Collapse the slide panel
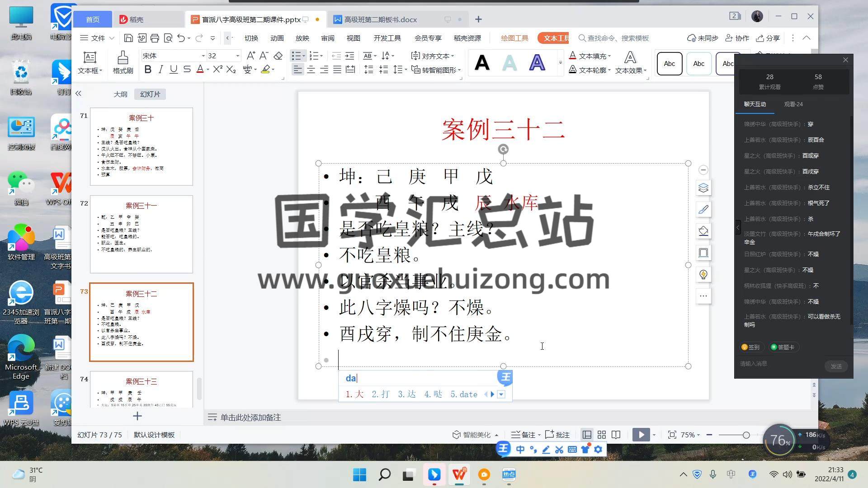The image size is (868, 488). [78, 94]
